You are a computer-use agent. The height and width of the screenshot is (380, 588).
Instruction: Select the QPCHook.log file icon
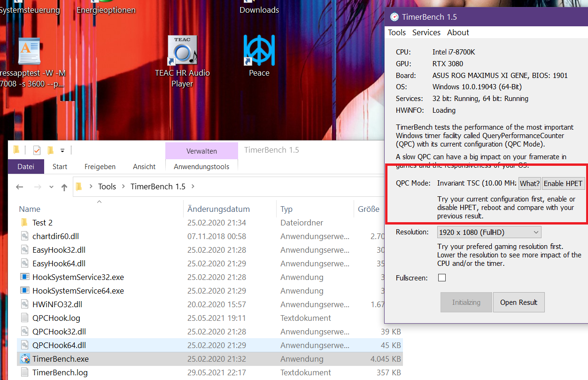click(x=25, y=318)
